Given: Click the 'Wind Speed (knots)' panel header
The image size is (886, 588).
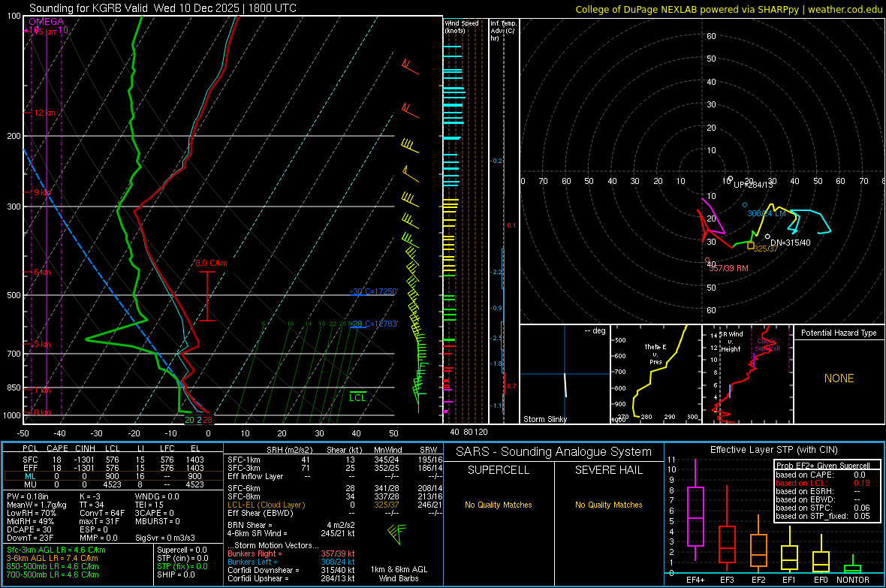Looking at the screenshot, I should (x=462, y=26).
